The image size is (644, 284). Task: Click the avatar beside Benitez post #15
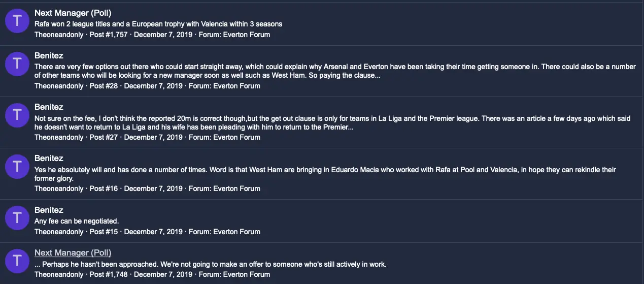(x=17, y=217)
